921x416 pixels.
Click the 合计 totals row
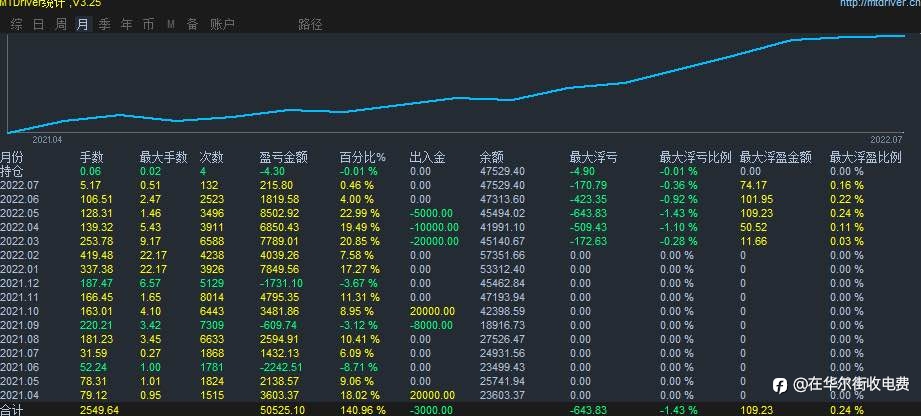(460, 410)
